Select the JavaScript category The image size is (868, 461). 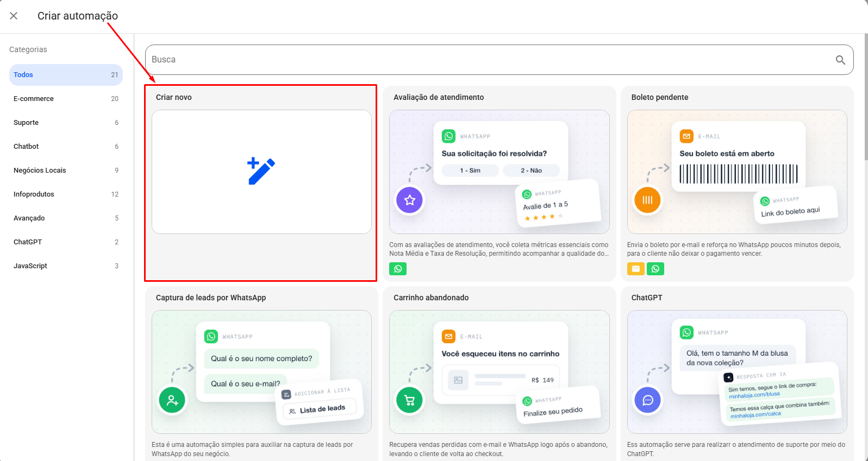click(x=66, y=266)
